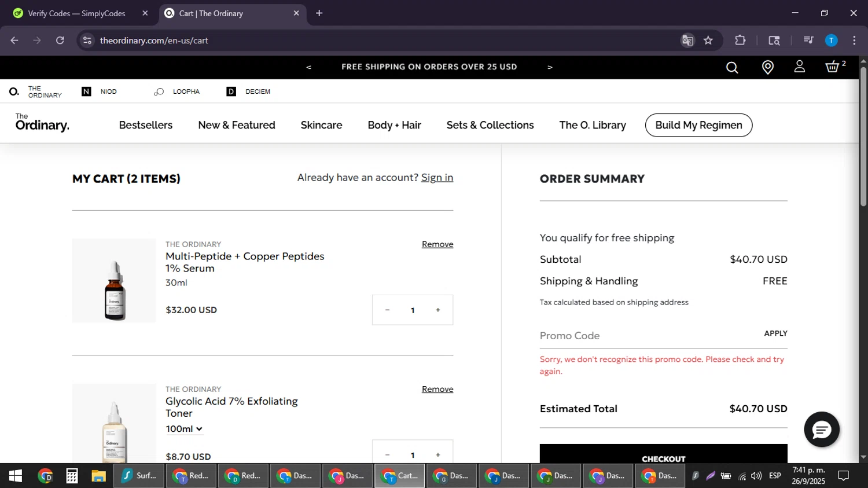The height and width of the screenshot is (488, 868).
Task: Open The O. Library menu
Action: [x=593, y=125]
